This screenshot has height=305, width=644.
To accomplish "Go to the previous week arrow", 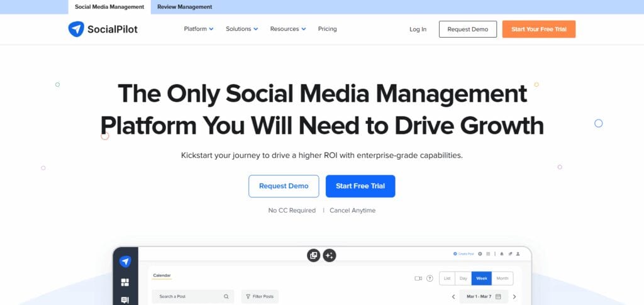I will [x=453, y=296].
